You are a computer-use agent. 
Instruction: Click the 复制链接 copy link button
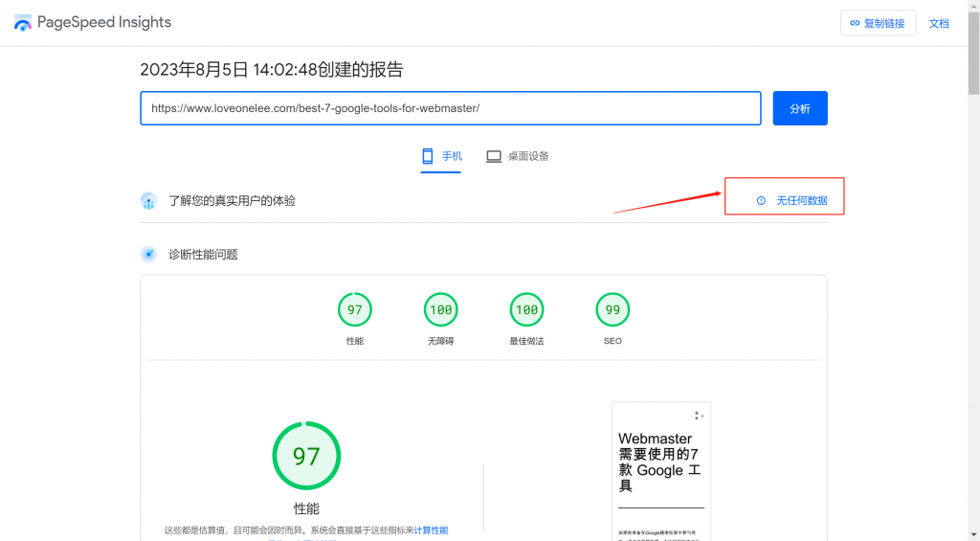click(x=878, y=23)
